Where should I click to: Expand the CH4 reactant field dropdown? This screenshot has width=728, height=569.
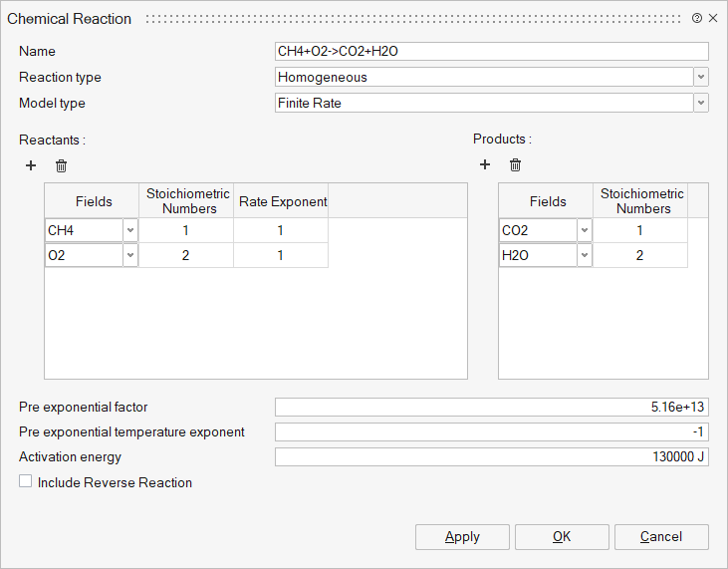click(x=129, y=231)
